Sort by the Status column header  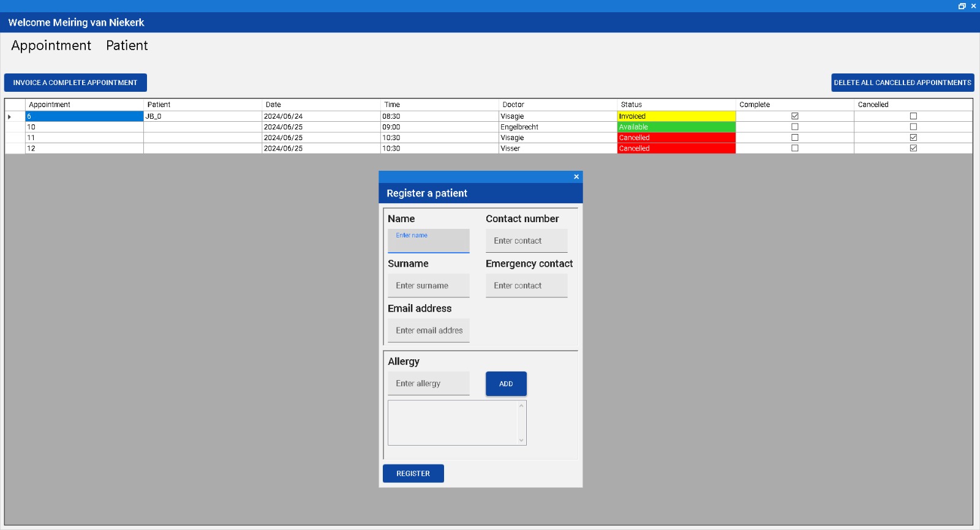pyautogui.click(x=676, y=105)
